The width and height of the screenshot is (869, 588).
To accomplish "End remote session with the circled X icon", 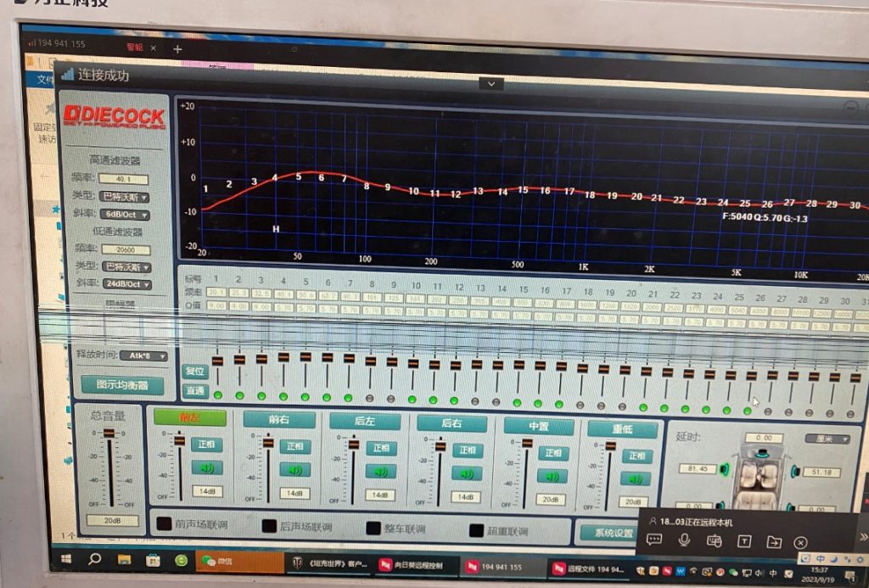I will coord(800,542).
